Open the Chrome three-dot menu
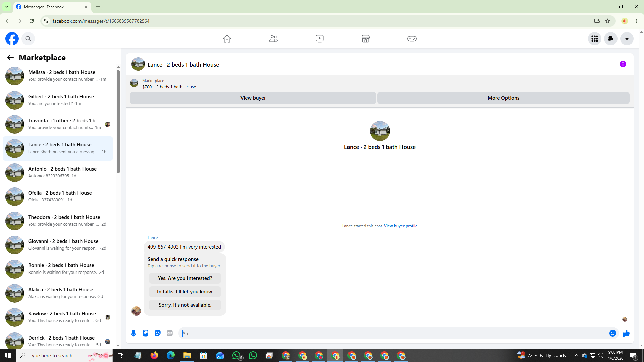The height and width of the screenshot is (362, 644). [x=637, y=21]
